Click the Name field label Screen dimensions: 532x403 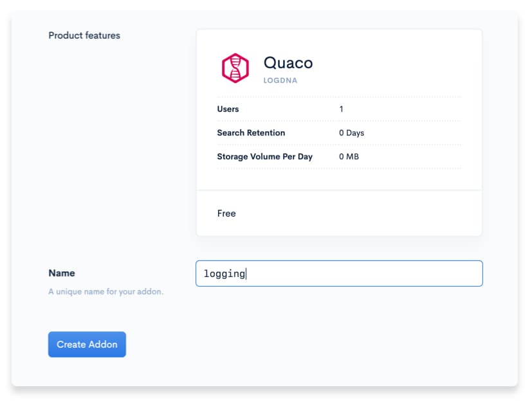[62, 273]
